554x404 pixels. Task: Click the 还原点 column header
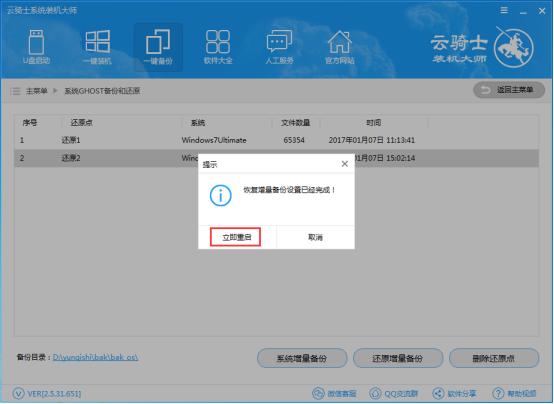81,123
